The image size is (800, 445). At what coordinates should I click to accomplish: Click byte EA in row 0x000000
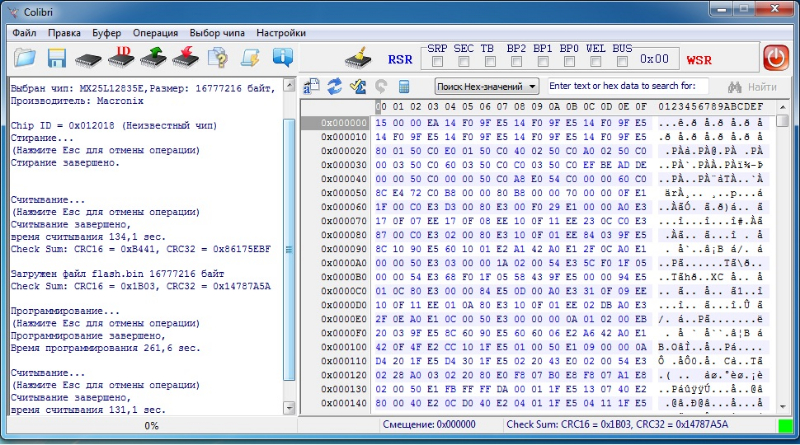coord(433,123)
